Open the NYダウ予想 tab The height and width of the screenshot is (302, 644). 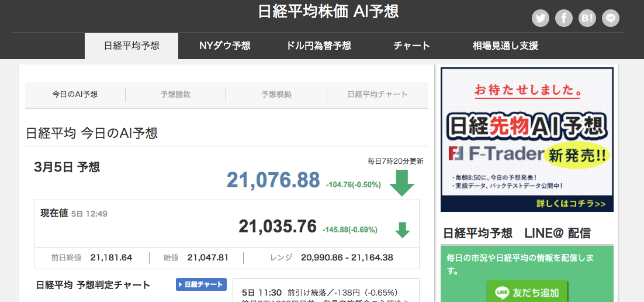pos(224,46)
